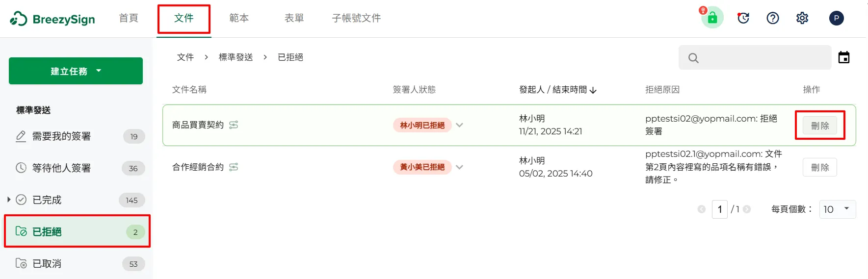Expand the 黃小美已拒絕 signer status chevron
The height and width of the screenshot is (279, 868).
tap(459, 167)
